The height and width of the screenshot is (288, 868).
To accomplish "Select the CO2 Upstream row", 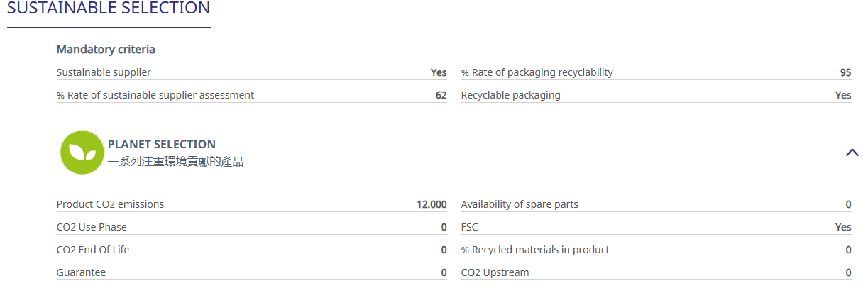I will (657, 272).
